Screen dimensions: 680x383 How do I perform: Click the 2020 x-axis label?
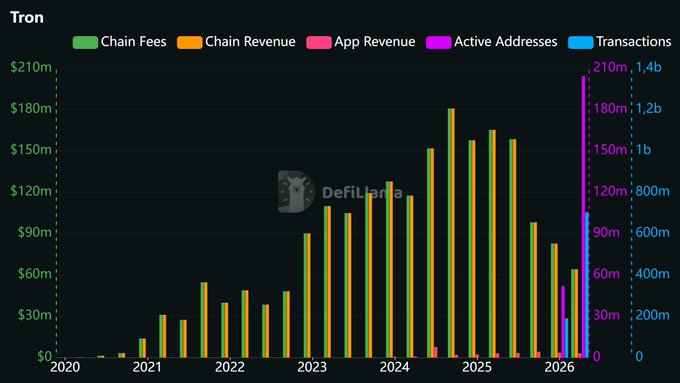coord(65,367)
